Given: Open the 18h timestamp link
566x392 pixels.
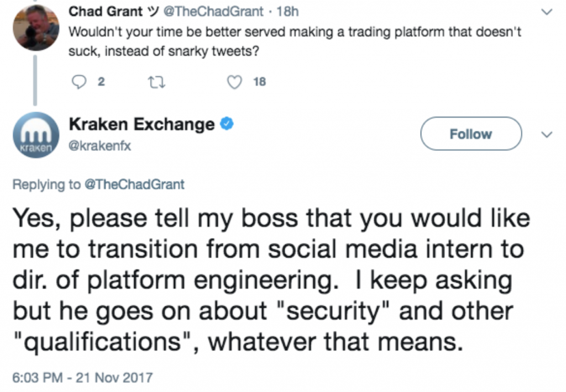Looking at the screenshot, I should pos(287,12).
